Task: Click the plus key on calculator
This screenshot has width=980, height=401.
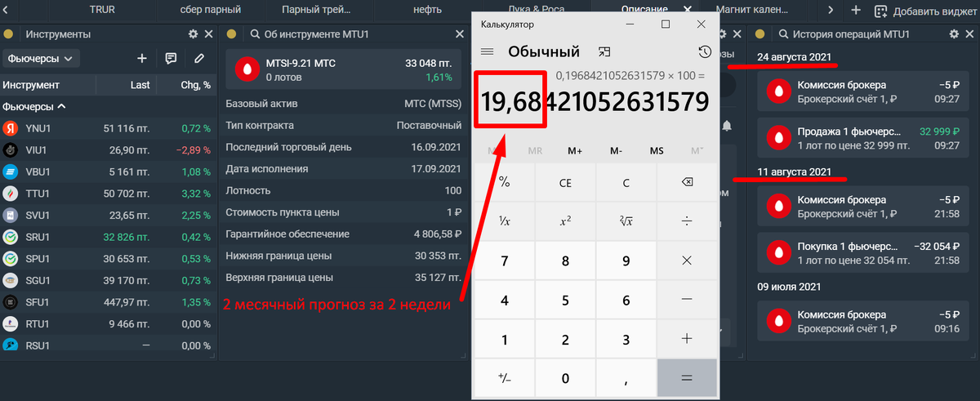Action: coord(687,339)
